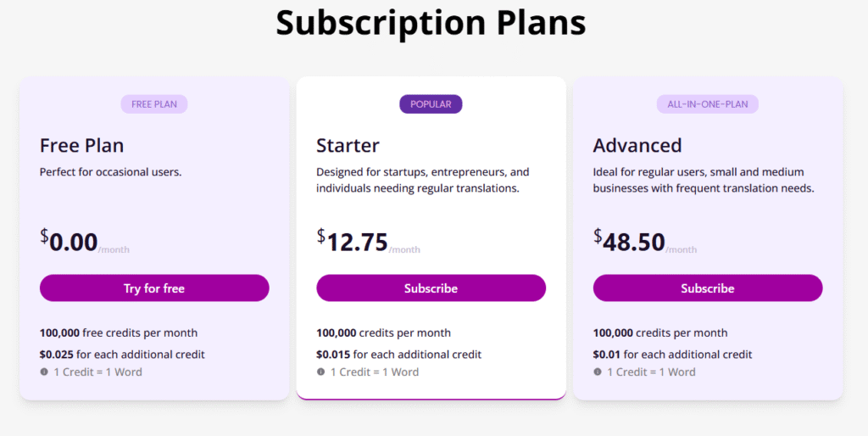The height and width of the screenshot is (436, 868).
Task: Click the 100,000 free credits per month text
Action: click(119, 333)
